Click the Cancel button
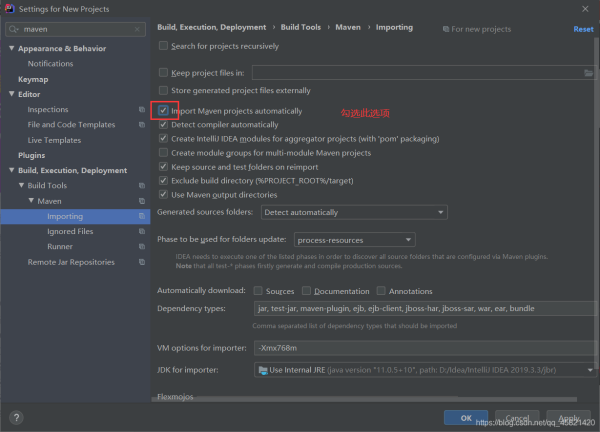Image resolution: width=600 pixels, height=432 pixels. pos(517,418)
